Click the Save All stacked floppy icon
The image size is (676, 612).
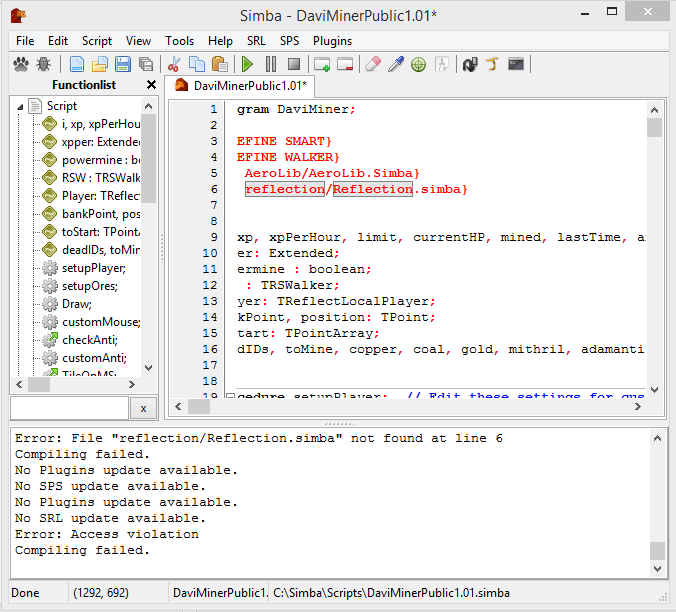pyautogui.click(x=146, y=65)
